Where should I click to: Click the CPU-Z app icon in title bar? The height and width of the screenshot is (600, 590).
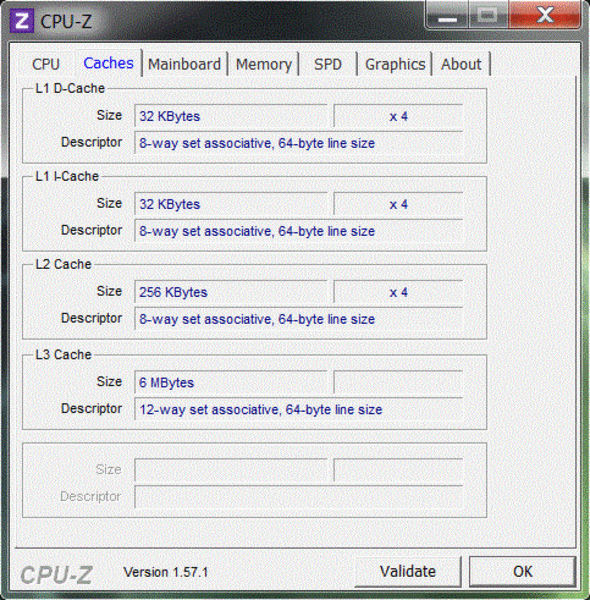[x=21, y=21]
